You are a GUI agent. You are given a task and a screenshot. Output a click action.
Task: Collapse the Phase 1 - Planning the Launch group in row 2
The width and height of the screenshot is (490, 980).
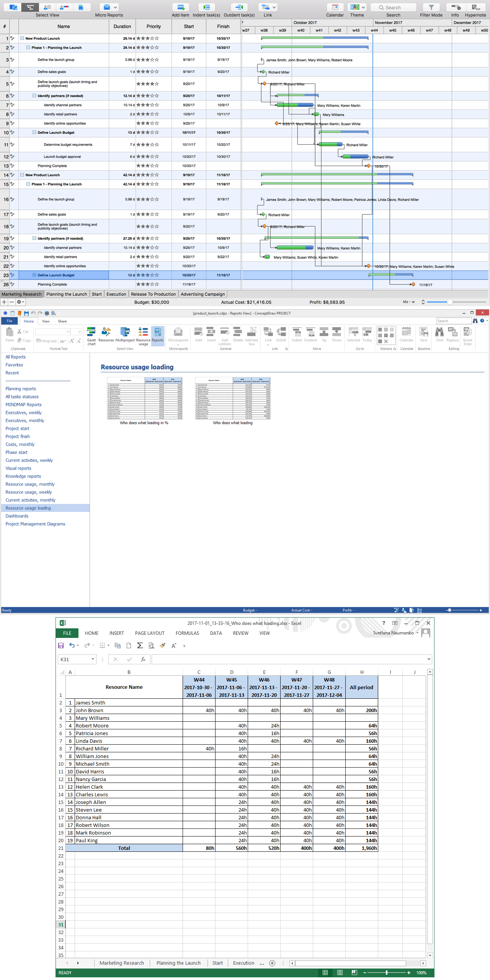(x=28, y=47)
